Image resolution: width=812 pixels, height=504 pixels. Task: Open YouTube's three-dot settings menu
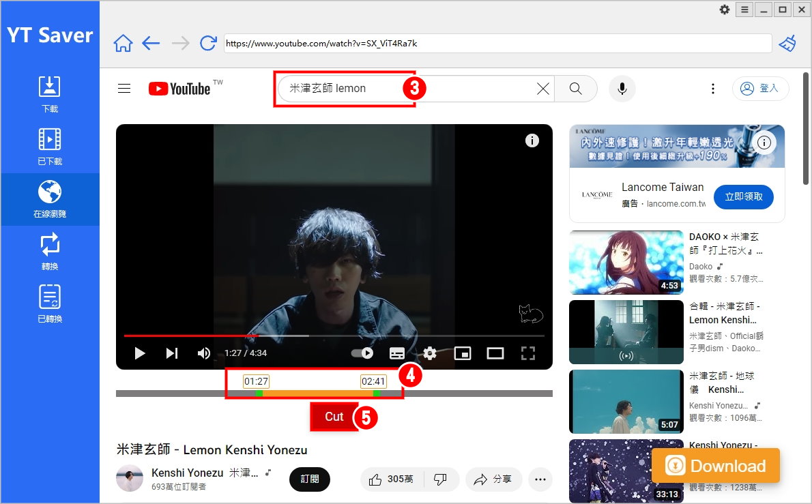point(712,89)
